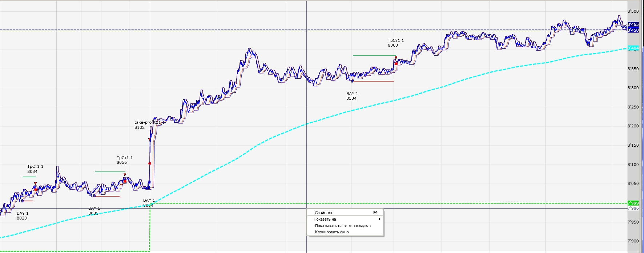Click the red sell dot under ТрСт1 8363

tap(396, 63)
